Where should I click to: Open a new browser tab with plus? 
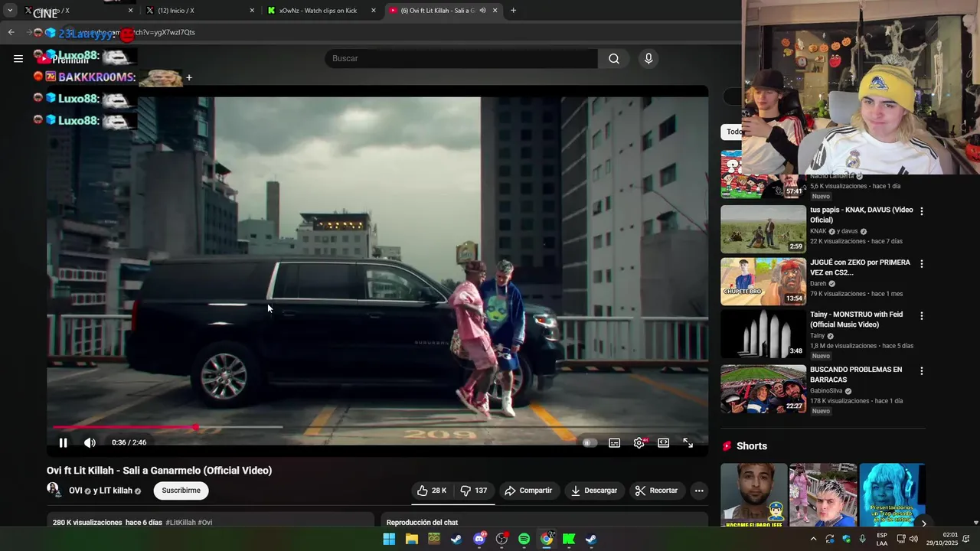coord(513,11)
